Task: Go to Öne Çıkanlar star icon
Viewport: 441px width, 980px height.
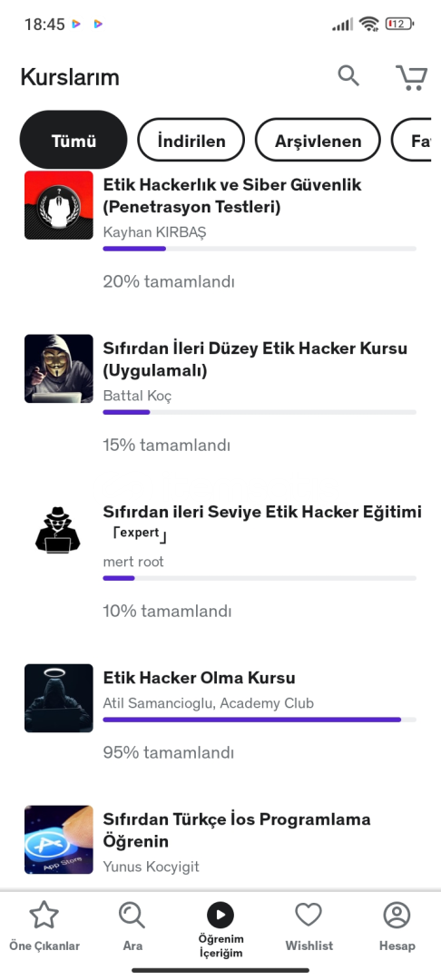Action: click(x=44, y=915)
